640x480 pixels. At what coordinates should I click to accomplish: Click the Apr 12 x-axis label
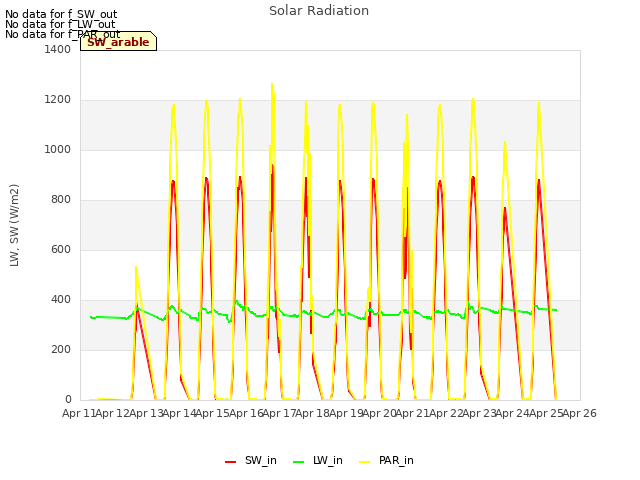[112, 413]
